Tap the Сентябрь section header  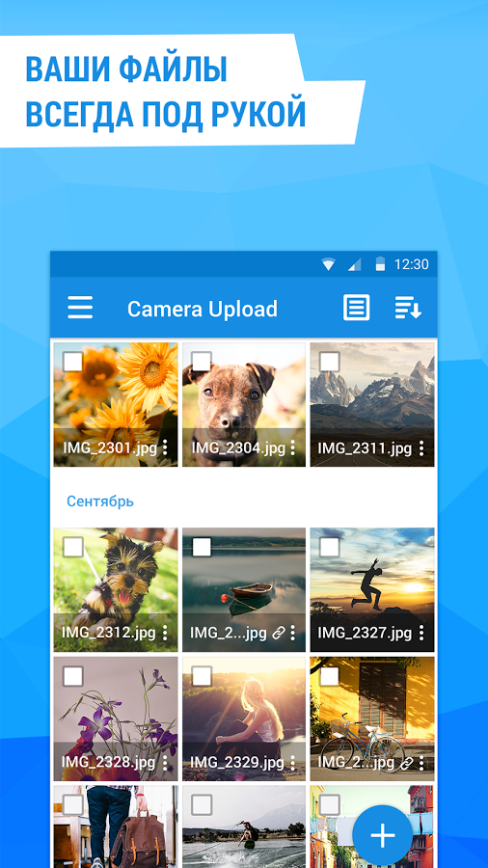tap(100, 502)
